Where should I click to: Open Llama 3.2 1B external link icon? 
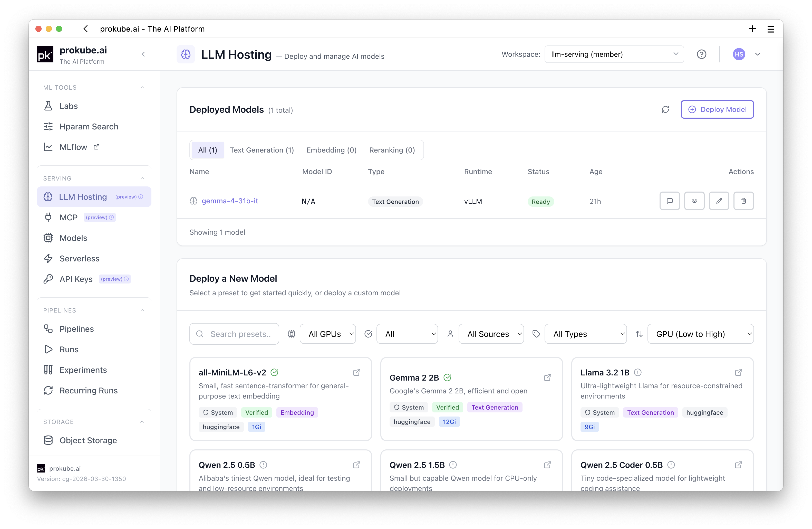(x=738, y=372)
